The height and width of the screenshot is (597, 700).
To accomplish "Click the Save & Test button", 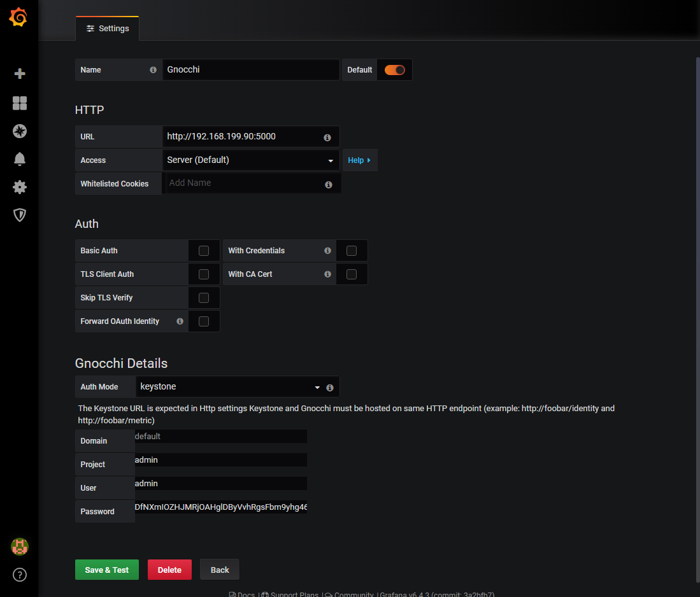I will (107, 570).
